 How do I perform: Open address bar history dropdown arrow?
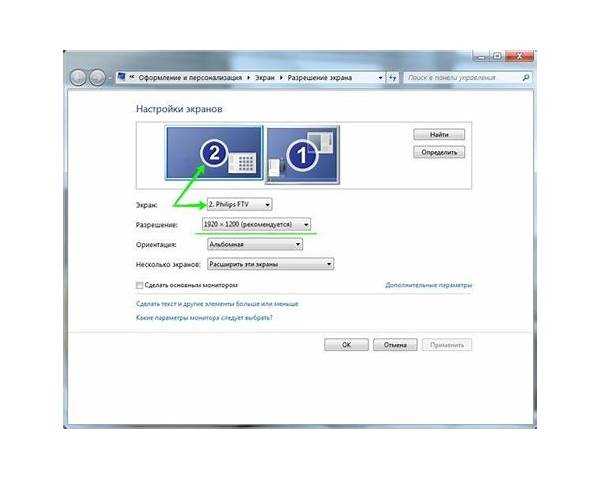tap(380, 78)
